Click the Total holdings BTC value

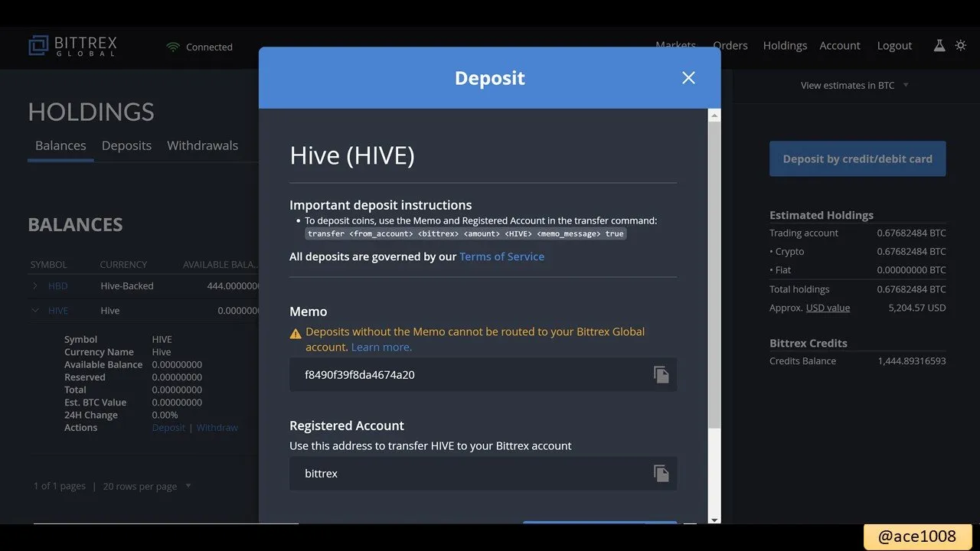911,289
